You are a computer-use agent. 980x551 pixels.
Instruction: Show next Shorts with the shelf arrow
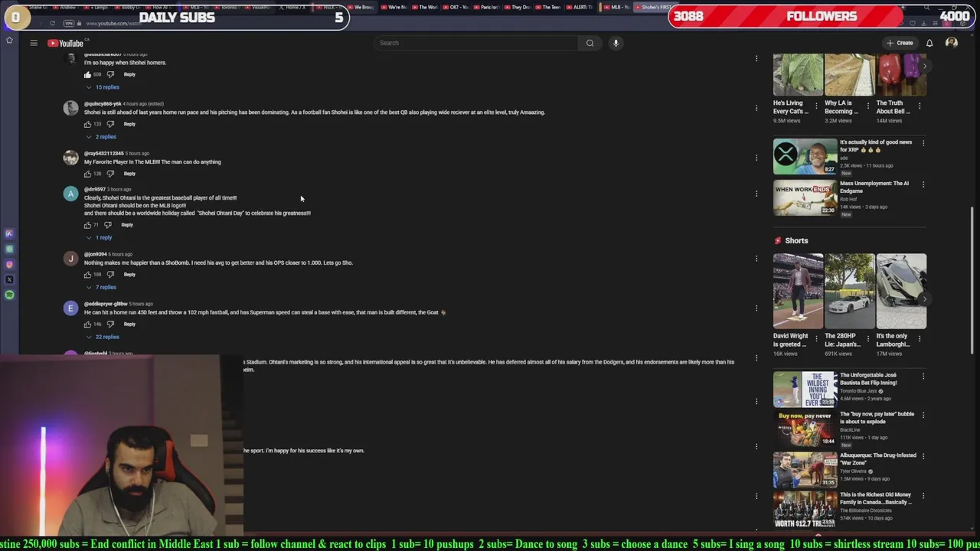click(924, 298)
